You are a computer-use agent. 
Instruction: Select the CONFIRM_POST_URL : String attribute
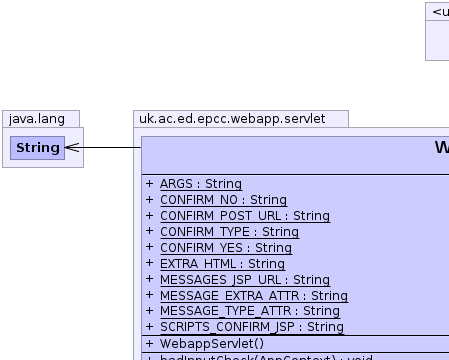coord(245,216)
